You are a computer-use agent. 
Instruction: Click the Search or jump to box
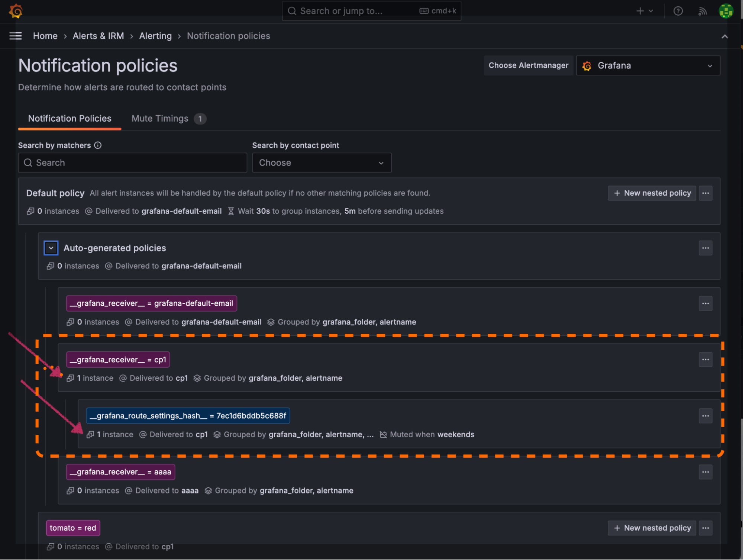click(371, 11)
